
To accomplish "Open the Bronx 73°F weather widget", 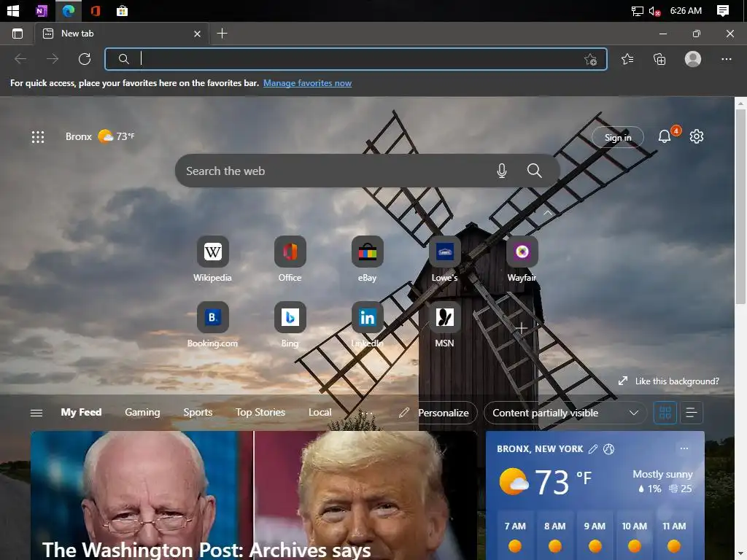I will point(100,136).
